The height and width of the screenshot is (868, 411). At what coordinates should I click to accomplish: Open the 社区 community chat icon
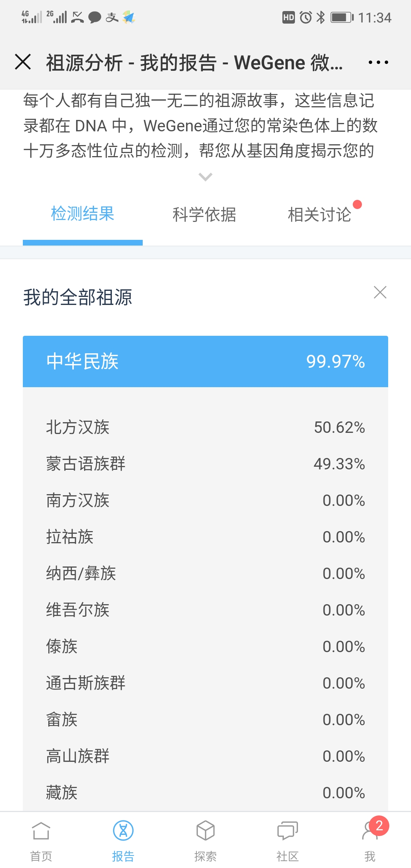288,830
